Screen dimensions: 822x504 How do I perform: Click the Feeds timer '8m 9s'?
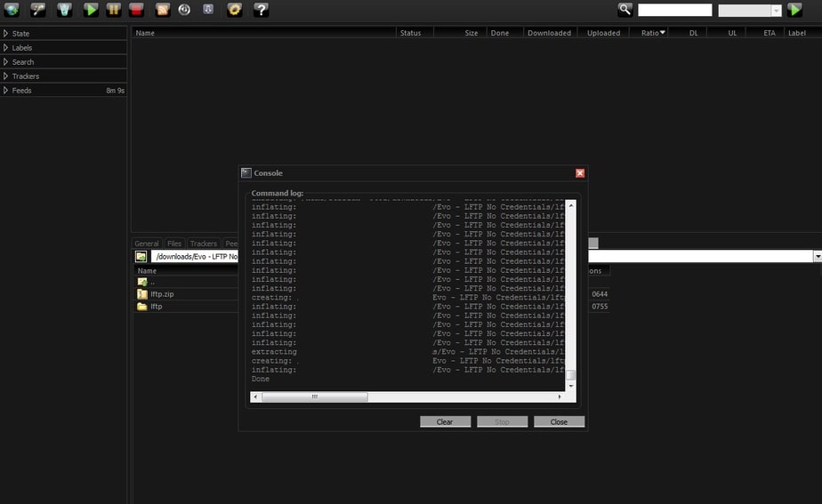[116, 90]
